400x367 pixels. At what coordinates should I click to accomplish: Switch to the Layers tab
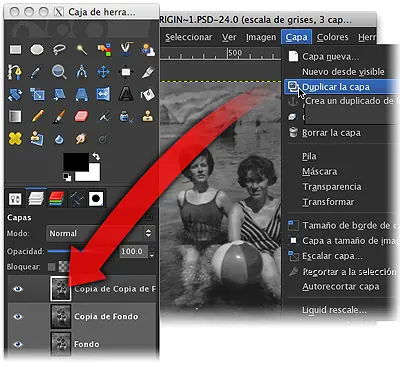36,199
